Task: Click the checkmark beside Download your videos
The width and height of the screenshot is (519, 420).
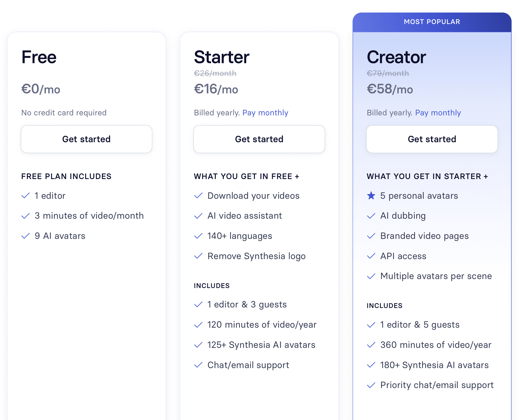Action: coord(198,196)
